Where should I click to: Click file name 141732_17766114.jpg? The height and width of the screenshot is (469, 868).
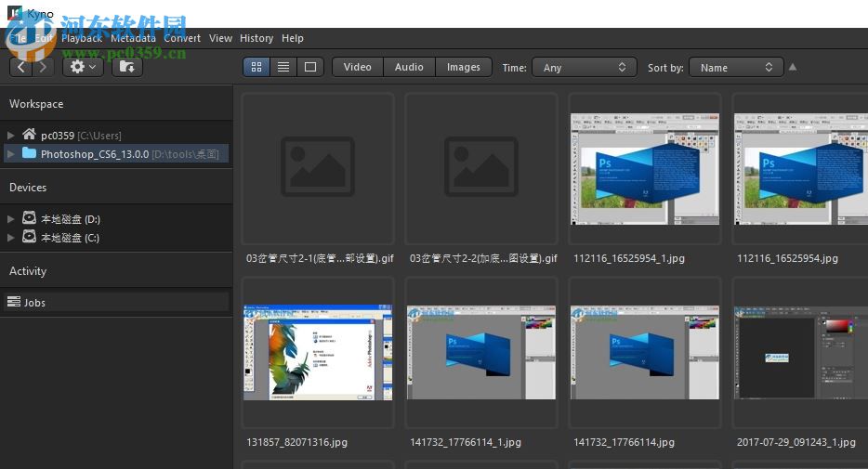pos(624,442)
